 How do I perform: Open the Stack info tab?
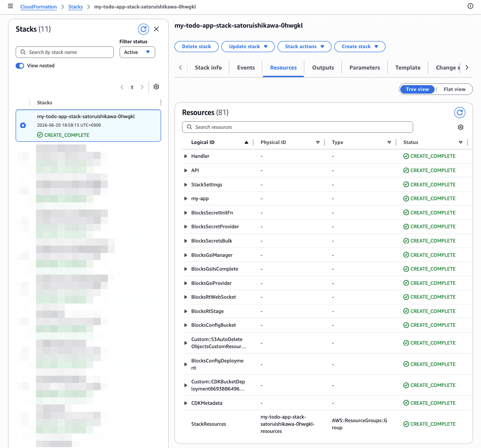[x=208, y=68]
